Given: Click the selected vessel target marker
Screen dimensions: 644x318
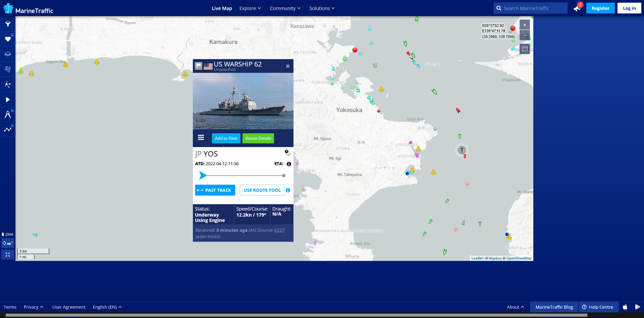Looking at the screenshot, I should 462,150.
